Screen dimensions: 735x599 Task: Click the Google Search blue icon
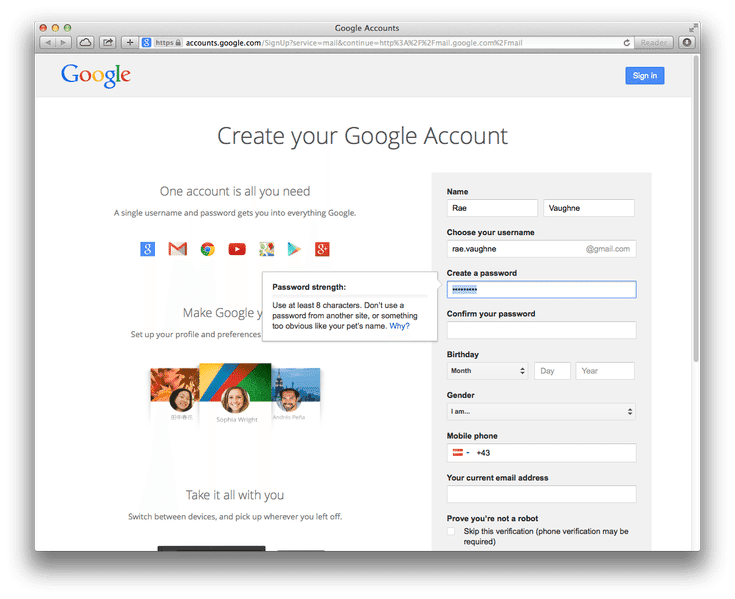click(148, 249)
